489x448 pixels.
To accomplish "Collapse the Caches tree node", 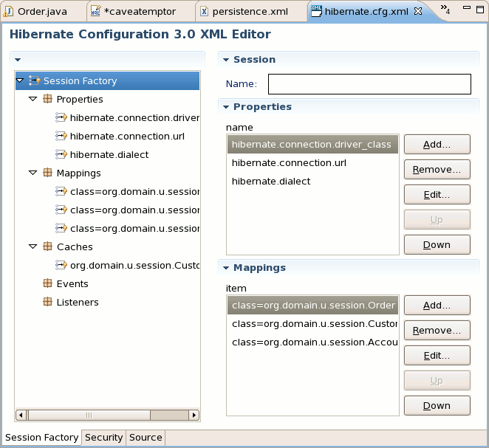I will tap(33, 247).
